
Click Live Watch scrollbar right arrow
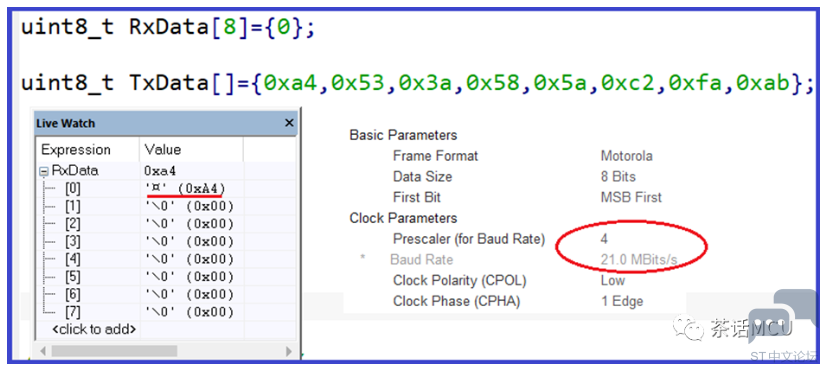[x=289, y=351]
